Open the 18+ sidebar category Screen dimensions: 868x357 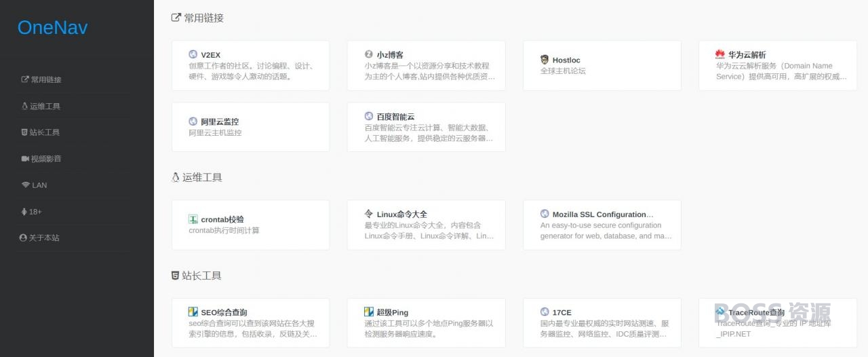(35, 212)
